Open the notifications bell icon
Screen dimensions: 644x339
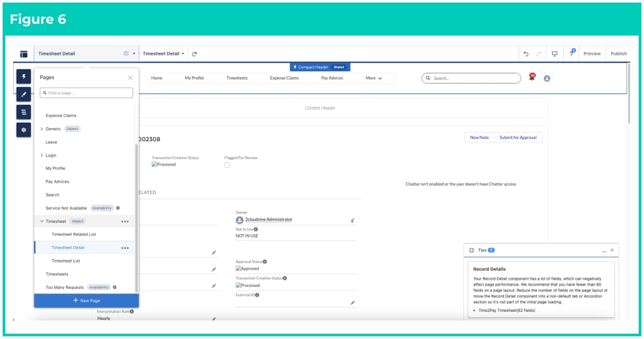click(532, 78)
